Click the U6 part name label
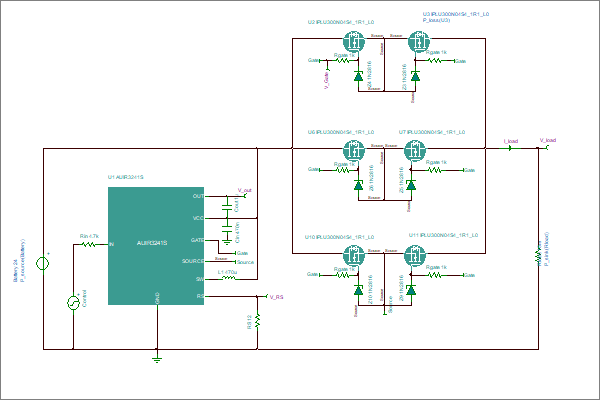Image resolution: width=600 pixels, height=400 pixels. coord(341,132)
